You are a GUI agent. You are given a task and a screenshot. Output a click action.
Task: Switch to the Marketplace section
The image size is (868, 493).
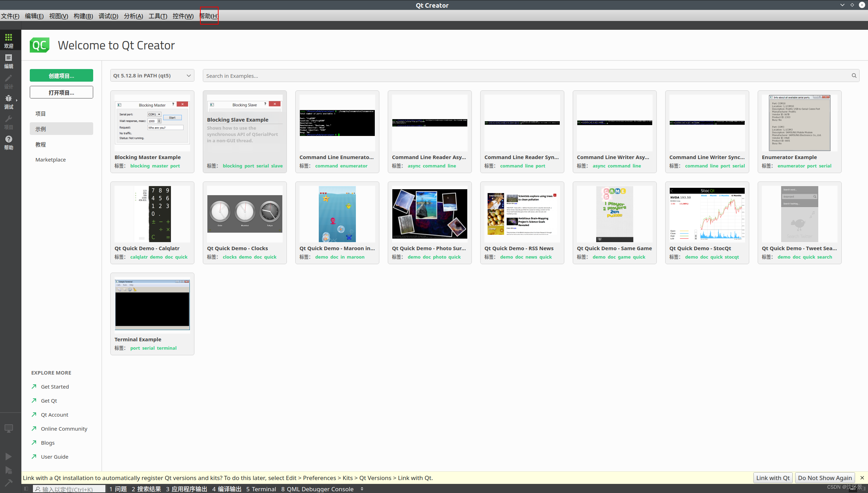click(x=50, y=159)
